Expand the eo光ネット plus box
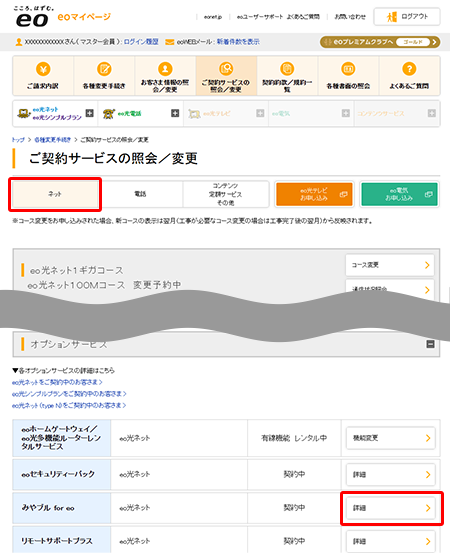The image size is (450, 553). point(90,113)
